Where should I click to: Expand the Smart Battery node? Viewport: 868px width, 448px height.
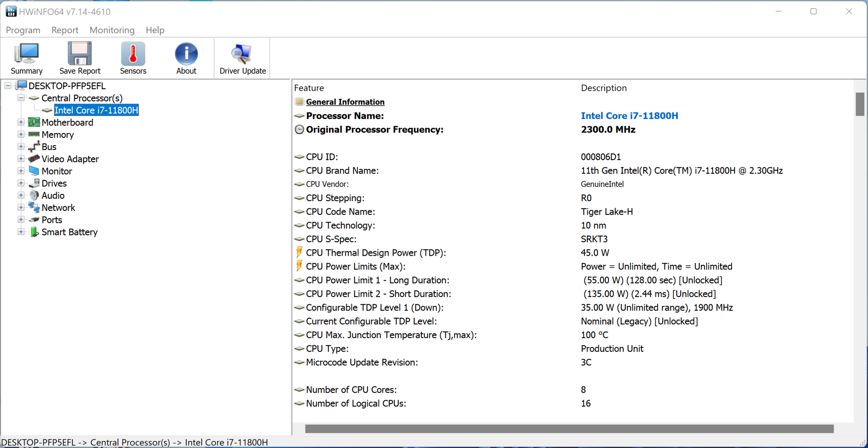[21, 232]
